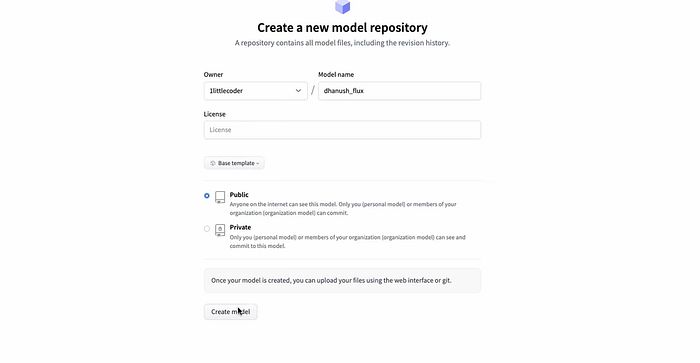Click the private repository lock icon
Viewport: 700px width, 363px height.
pos(220,230)
